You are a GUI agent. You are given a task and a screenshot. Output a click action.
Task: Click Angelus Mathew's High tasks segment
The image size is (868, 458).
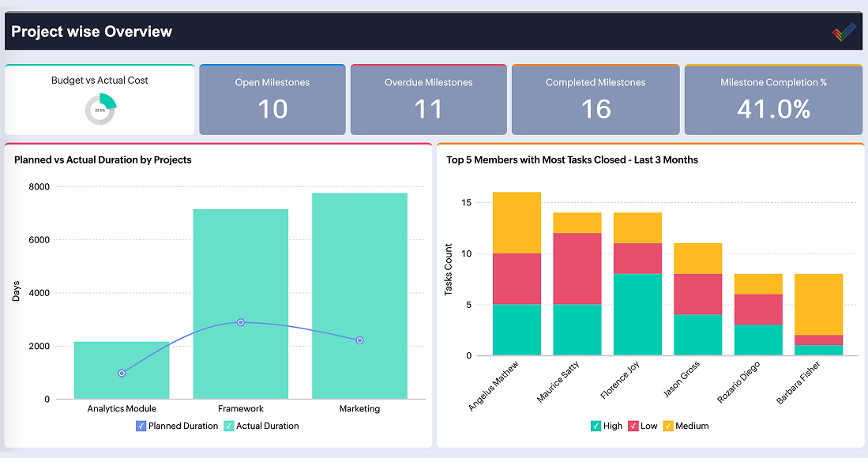[x=517, y=329]
